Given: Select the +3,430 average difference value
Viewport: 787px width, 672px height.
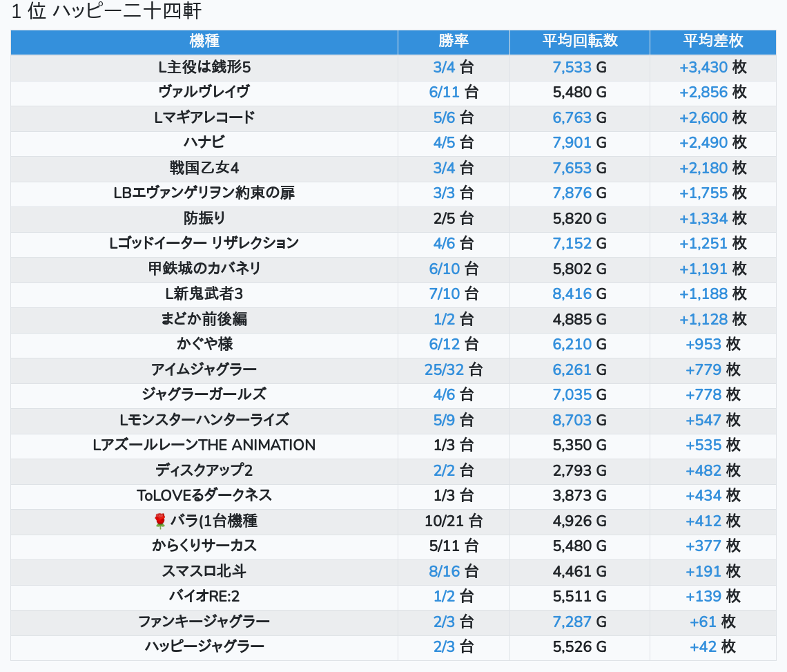Looking at the screenshot, I should click(703, 67).
